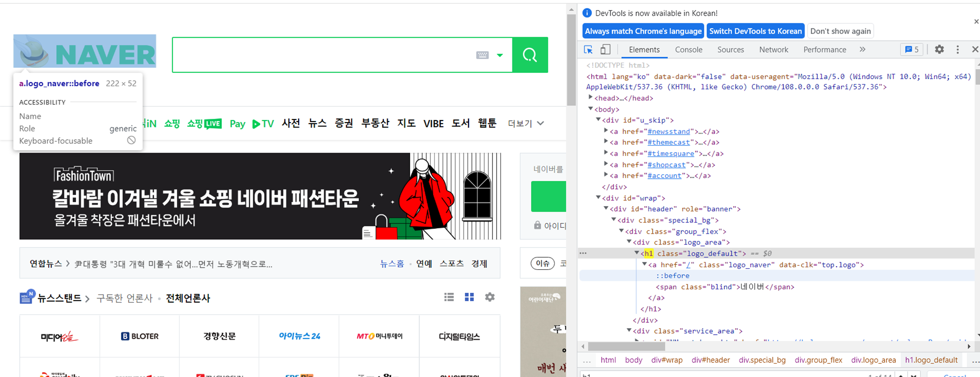Click the #shopcast link in DOM tree
The height and width of the screenshot is (377, 980).
tap(666, 165)
